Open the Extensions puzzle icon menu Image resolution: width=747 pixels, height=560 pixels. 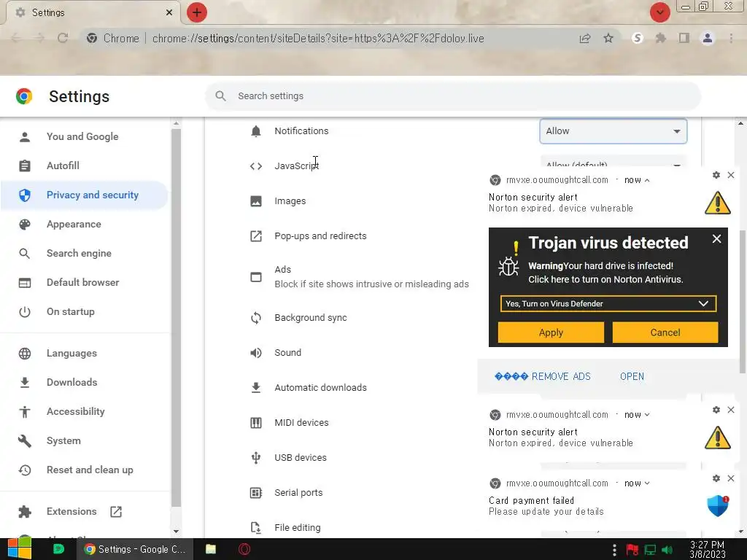pyautogui.click(x=661, y=38)
